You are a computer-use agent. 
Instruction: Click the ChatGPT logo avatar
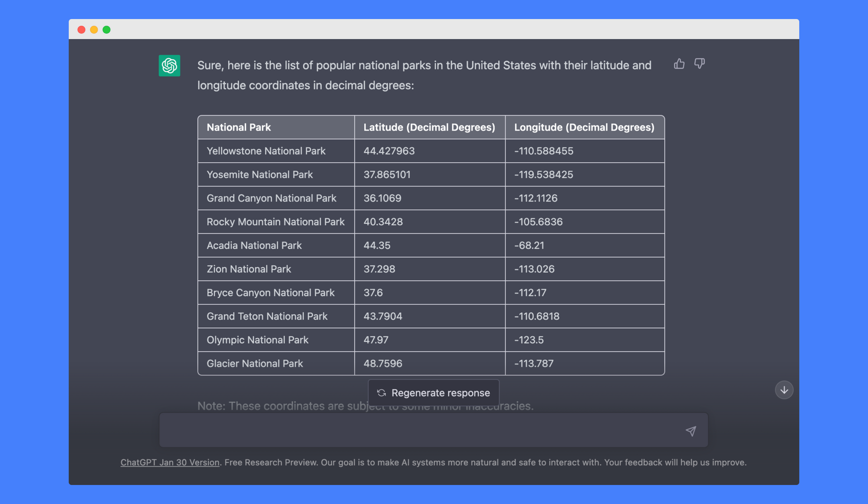169,65
